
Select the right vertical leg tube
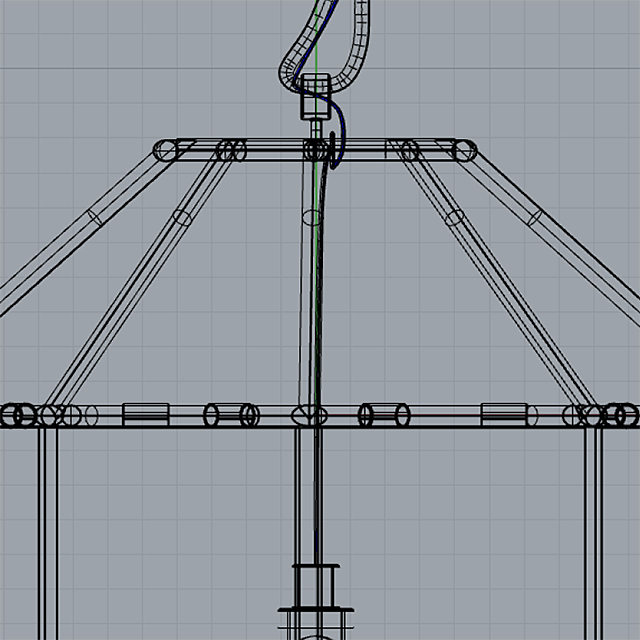[592, 530]
